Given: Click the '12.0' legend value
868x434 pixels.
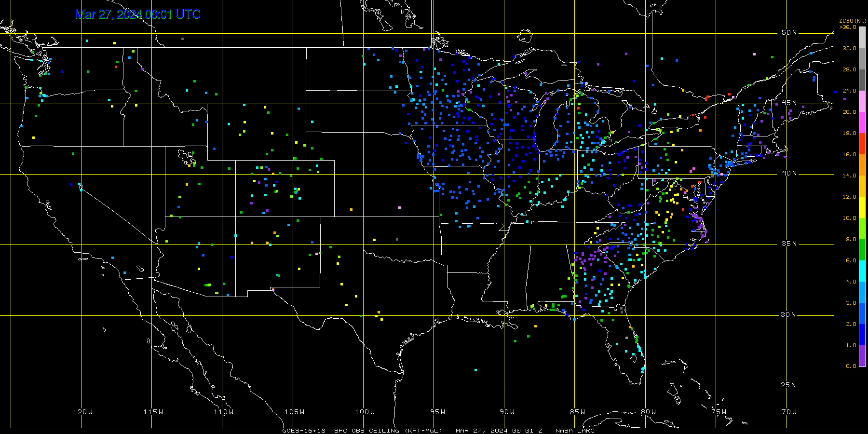Looking at the screenshot, I should 849,197.
